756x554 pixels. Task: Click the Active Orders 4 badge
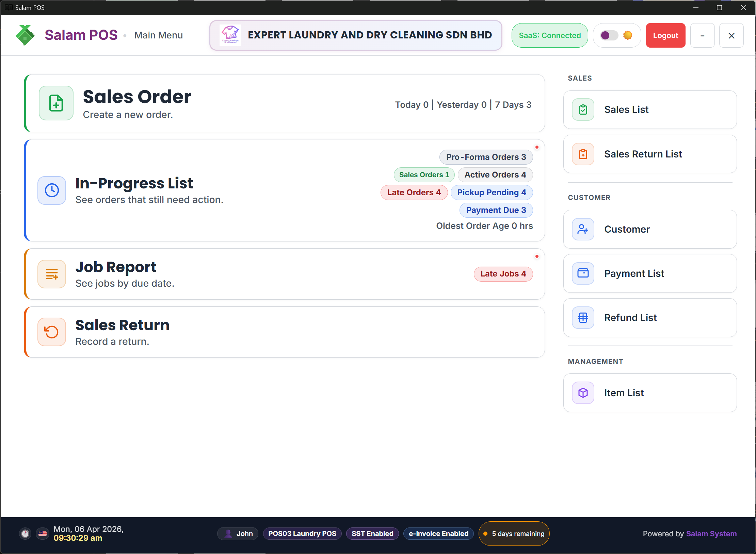[495, 175]
